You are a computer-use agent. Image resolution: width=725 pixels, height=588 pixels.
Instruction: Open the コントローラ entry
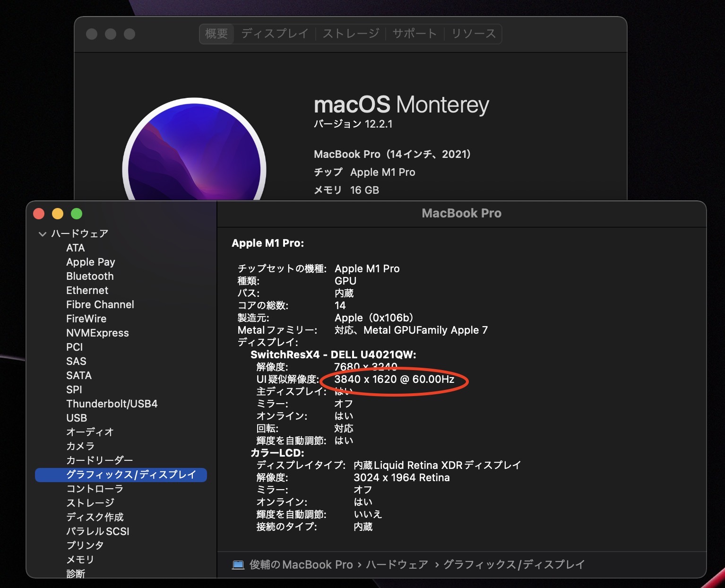click(x=95, y=489)
